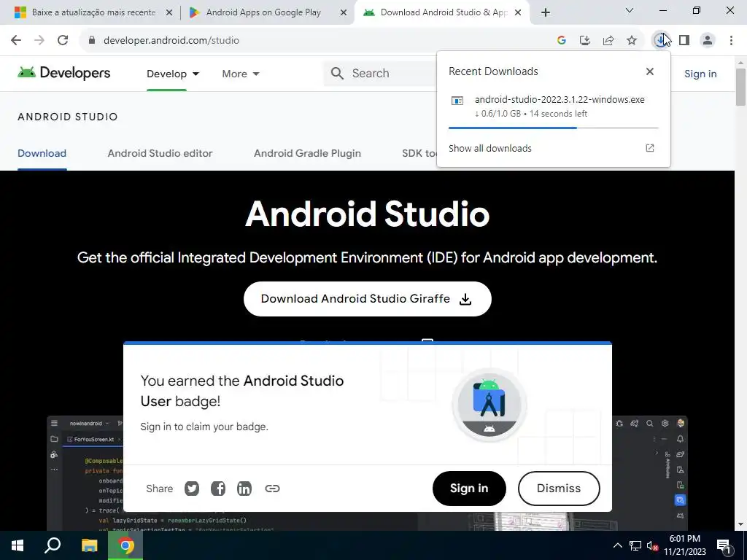Image resolution: width=747 pixels, height=560 pixels.
Task: Open the tab search chevron
Action: click(630, 10)
